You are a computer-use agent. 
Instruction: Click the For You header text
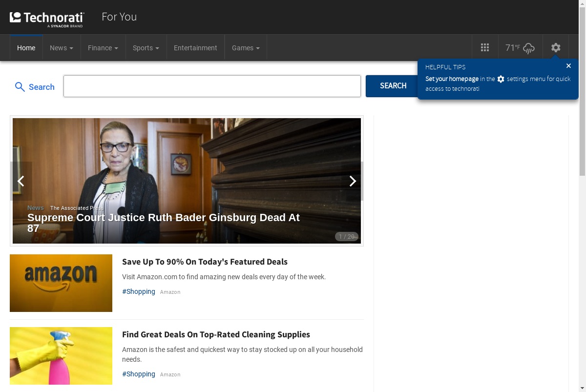click(x=119, y=17)
